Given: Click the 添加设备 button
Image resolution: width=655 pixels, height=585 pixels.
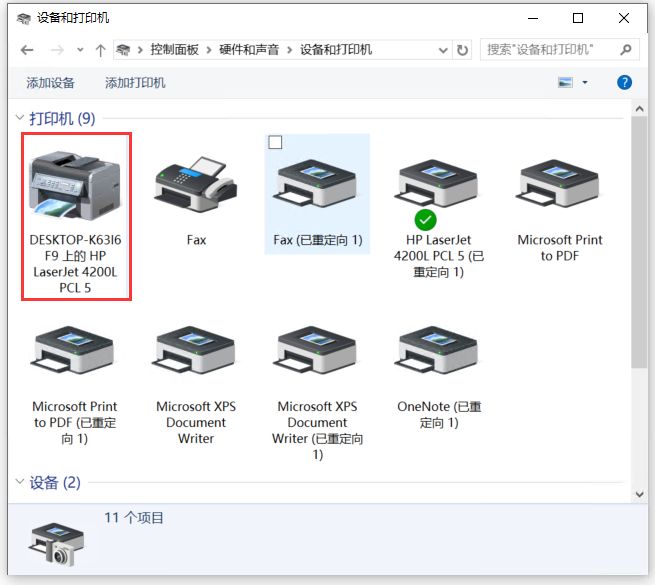Looking at the screenshot, I should coord(51,83).
